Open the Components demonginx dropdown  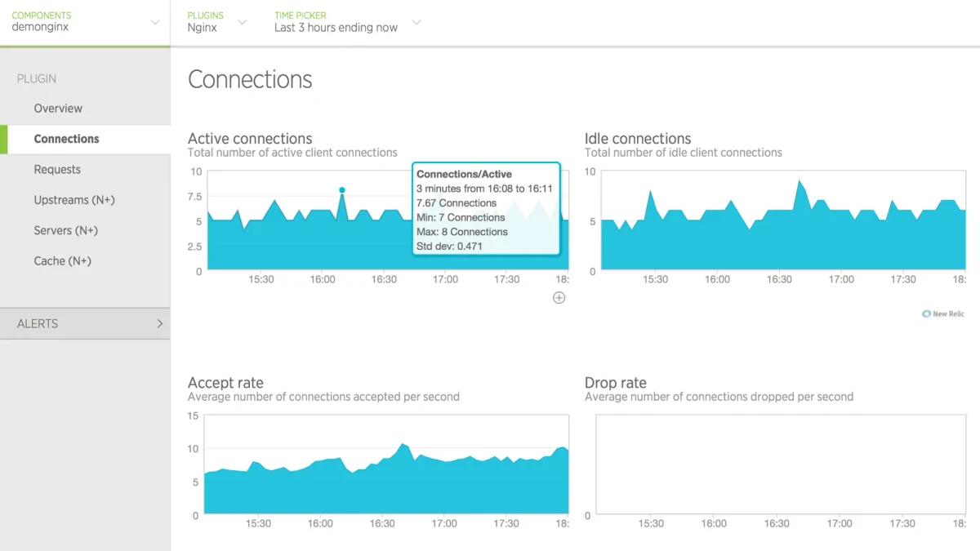pyautogui.click(x=85, y=22)
